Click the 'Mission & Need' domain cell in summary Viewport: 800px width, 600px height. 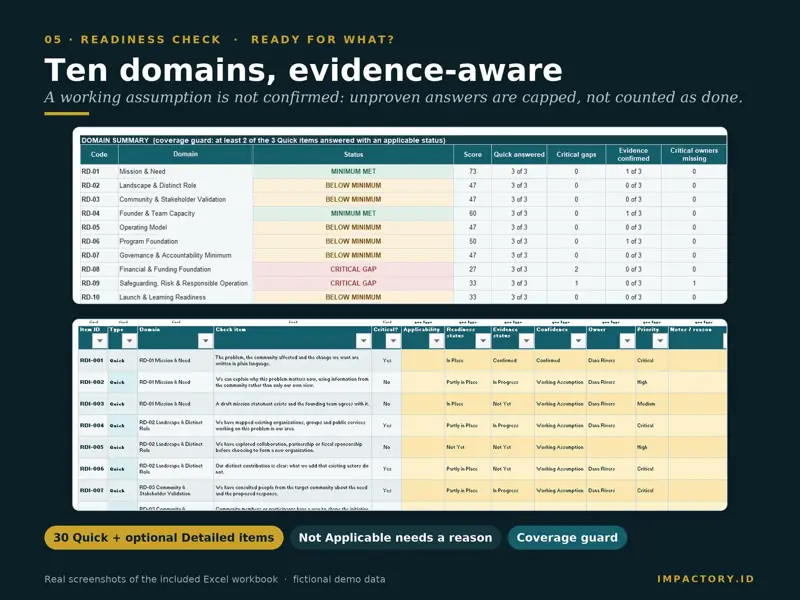[x=185, y=171]
